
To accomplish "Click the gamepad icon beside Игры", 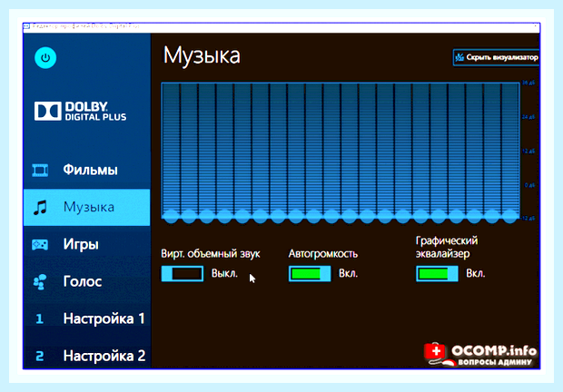I will click(x=40, y=245).
